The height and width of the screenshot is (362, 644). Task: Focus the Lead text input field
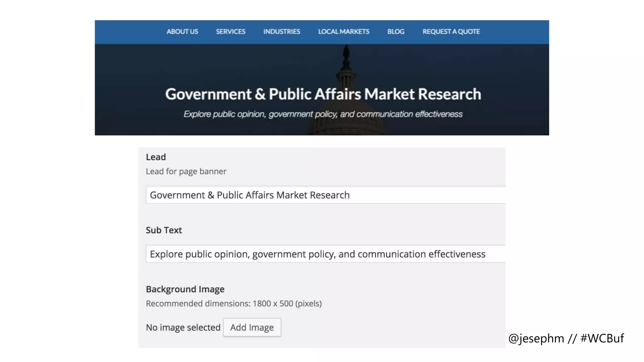click(325, 195)
